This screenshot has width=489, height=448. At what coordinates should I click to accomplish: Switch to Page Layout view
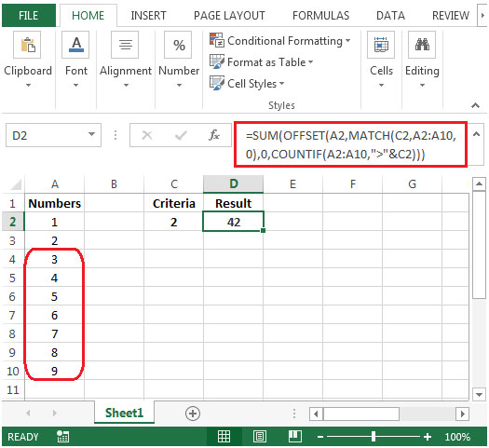point(260,437)
